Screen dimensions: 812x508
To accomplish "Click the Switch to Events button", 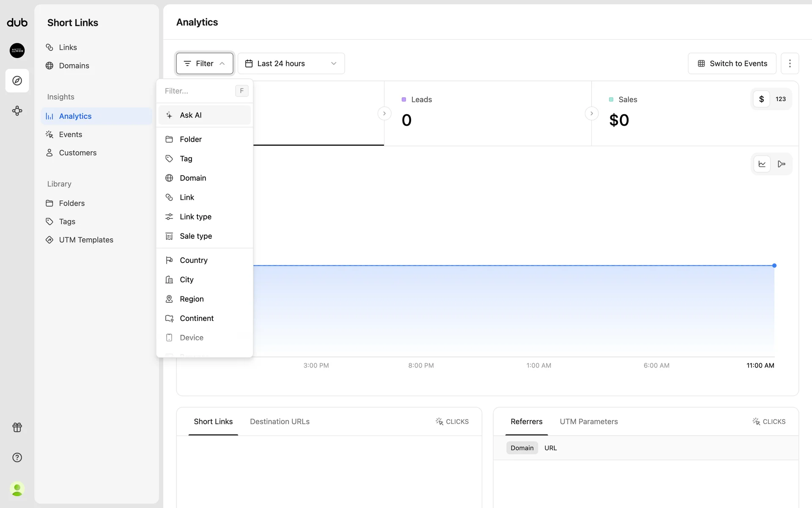I will 732,63.
